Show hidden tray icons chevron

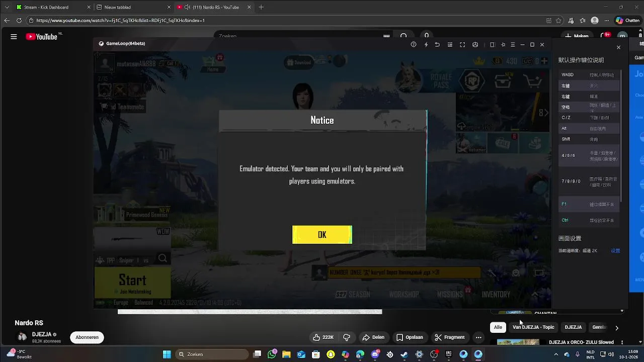coord(556,354)
